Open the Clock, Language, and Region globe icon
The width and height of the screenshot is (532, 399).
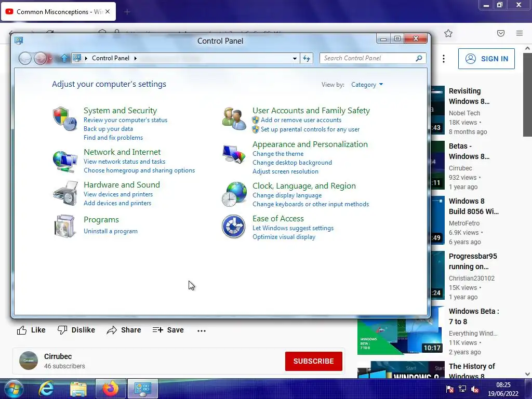coord(234,194)
